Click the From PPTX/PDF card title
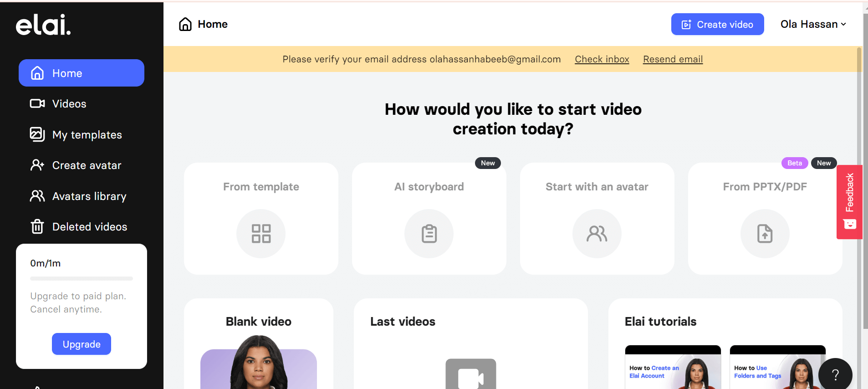This screenshot has height=389, width=868. 765,187
